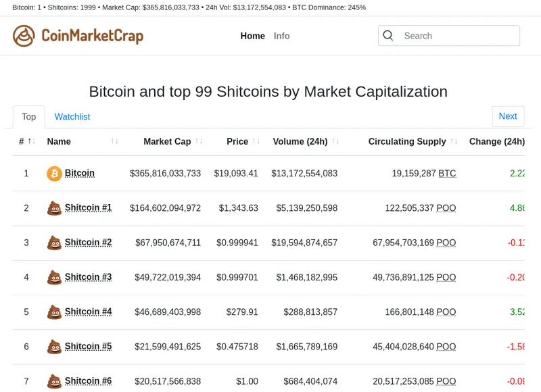Switch to the Watchlist tab
This screenshot has width=541, height=392.
click(72, 116)
